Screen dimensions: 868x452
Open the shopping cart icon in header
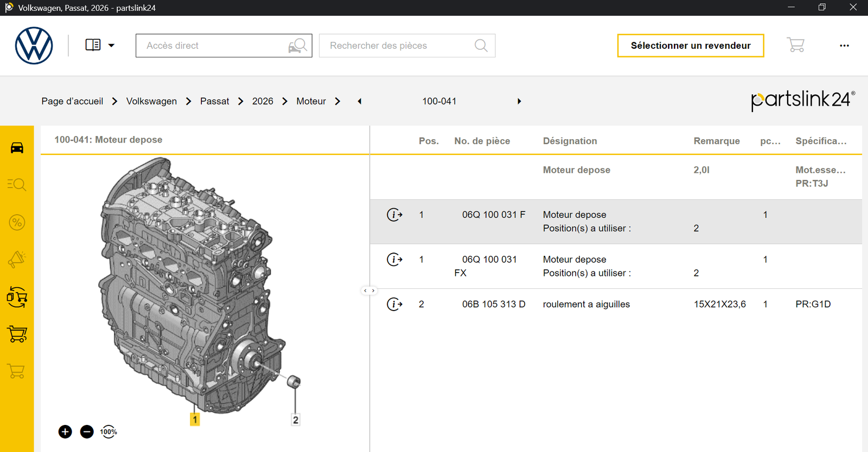coord(795,45)
